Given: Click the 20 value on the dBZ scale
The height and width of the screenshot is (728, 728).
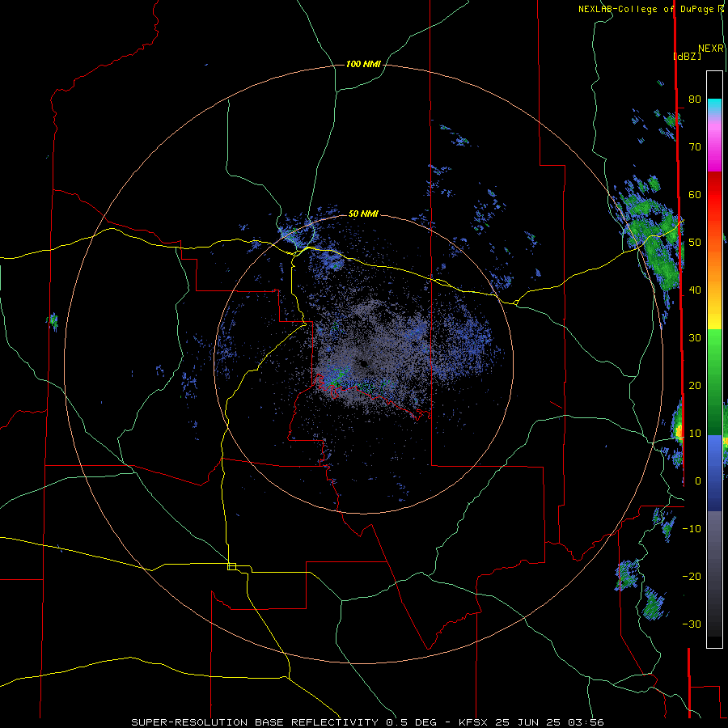Looking at the screenshot, I should pos(695,385).
